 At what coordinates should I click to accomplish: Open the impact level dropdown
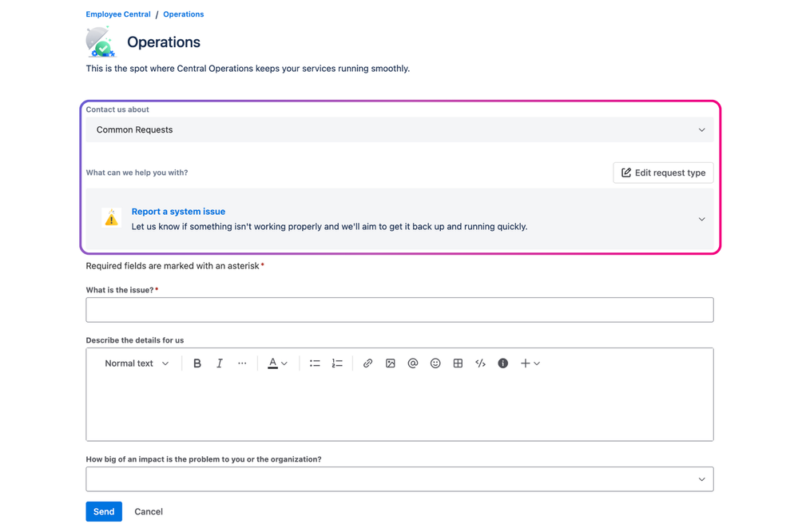point(399,478)
